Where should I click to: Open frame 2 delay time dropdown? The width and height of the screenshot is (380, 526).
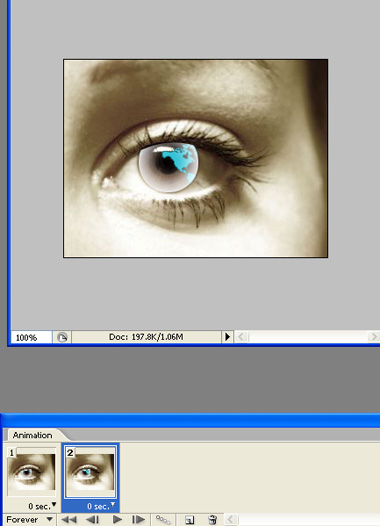coord(101,506)
